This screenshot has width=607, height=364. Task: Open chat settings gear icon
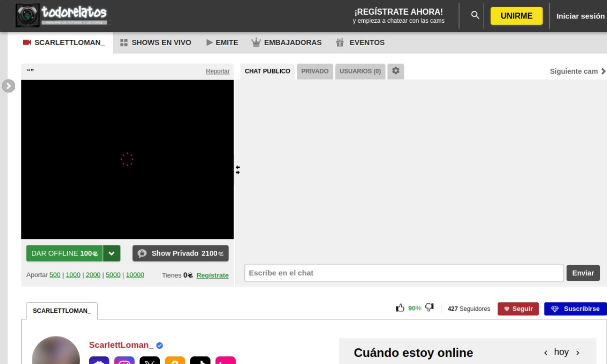(x=395, y=71)
